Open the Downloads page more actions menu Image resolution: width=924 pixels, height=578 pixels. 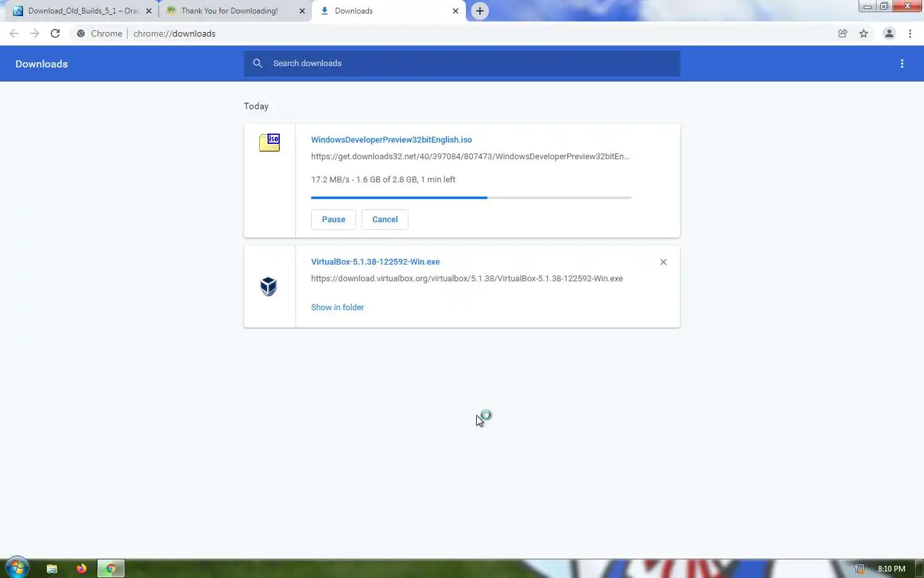click(x=902, y=64)
